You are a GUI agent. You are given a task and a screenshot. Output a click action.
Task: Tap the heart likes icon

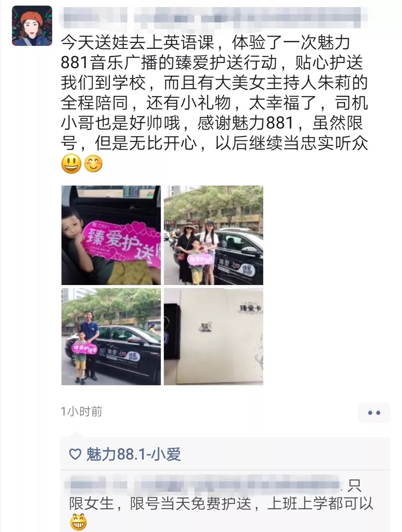[x=75, y=454]
